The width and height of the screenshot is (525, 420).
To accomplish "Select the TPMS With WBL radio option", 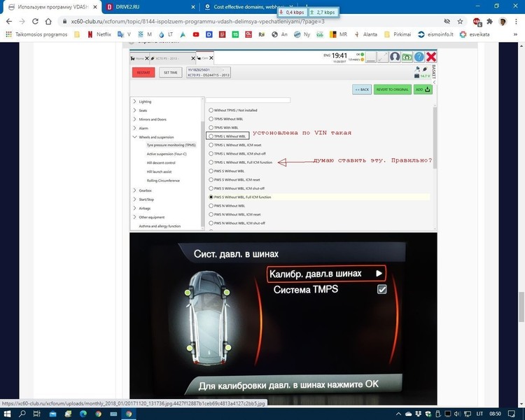I will (x=211, y=127).
